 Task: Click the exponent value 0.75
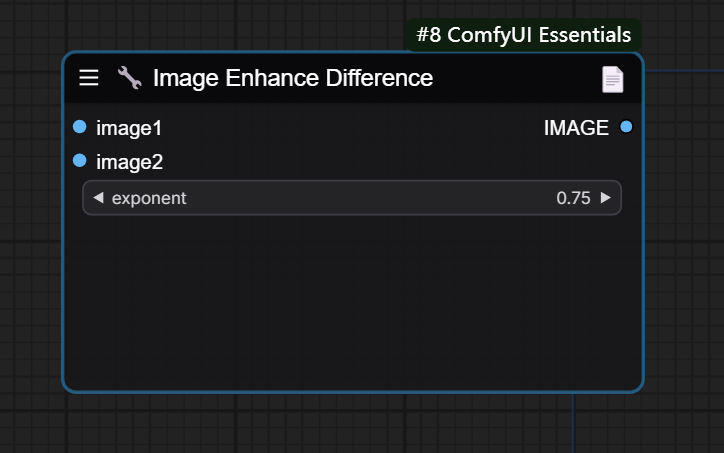point(573,198)
